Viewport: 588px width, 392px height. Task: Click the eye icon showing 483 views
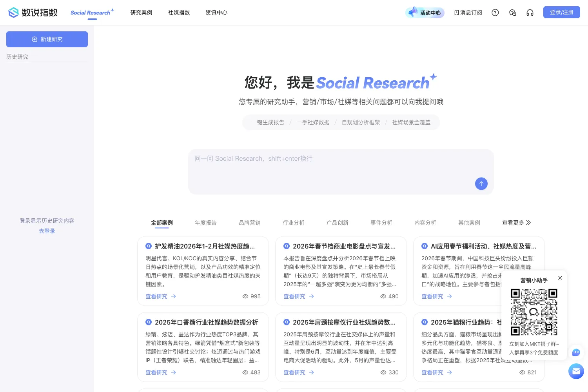coord(245,372)
